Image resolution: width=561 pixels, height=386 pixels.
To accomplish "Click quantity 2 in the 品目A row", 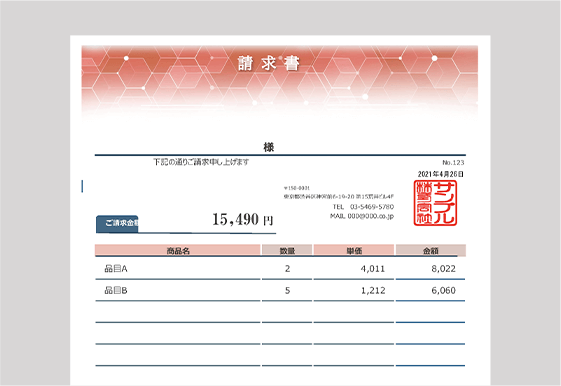I will point(287,269).
